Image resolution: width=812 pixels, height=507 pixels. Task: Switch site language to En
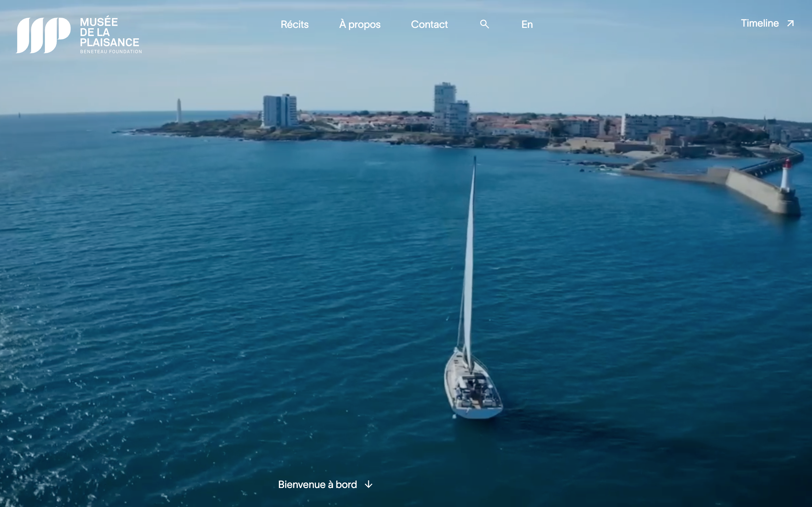(x=527, y=24)
